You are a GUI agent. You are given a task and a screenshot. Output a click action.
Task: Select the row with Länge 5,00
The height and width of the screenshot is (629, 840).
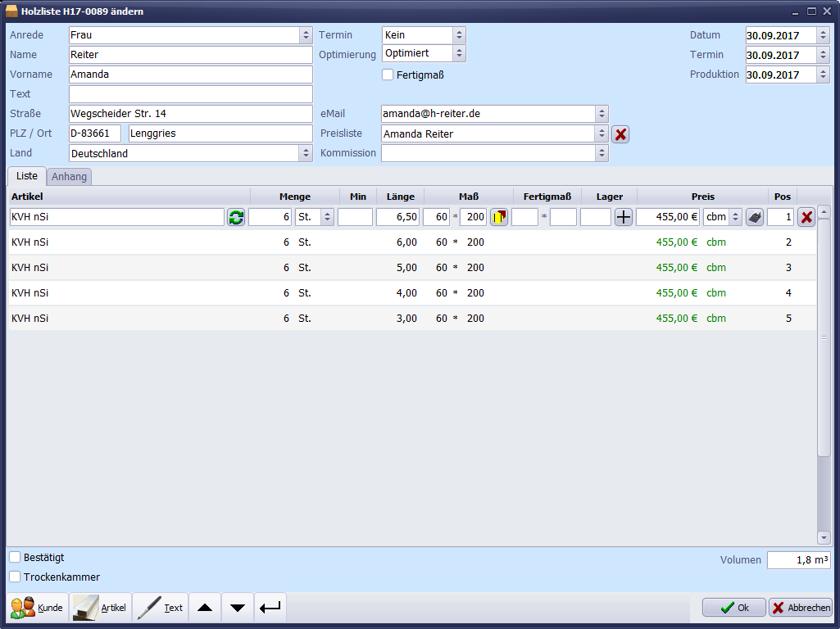click(x=412, y=268)
